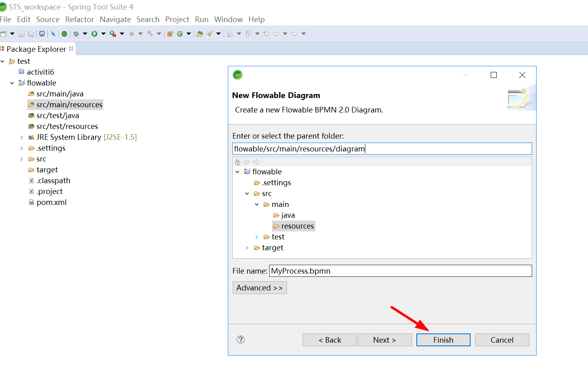Click the Relaunch toolbar icon
This screenshot has height=370, width=588.
click(150, 34)
